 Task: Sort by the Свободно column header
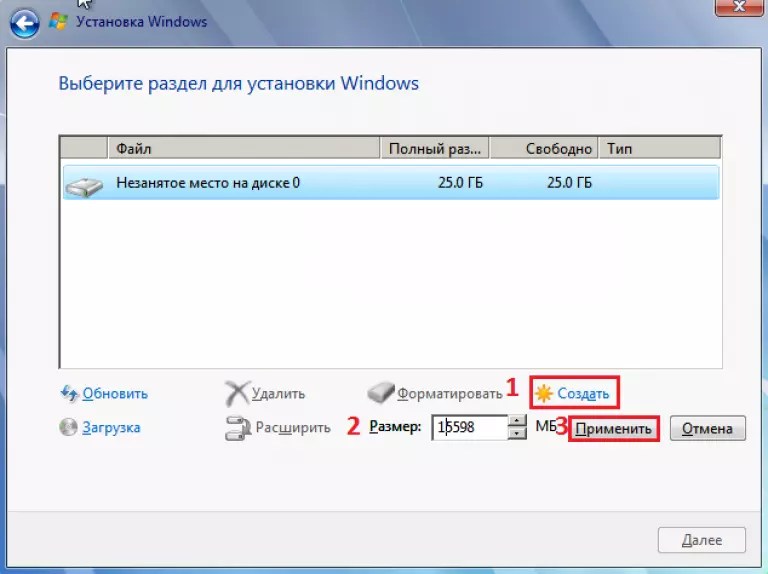pos(544,148)
